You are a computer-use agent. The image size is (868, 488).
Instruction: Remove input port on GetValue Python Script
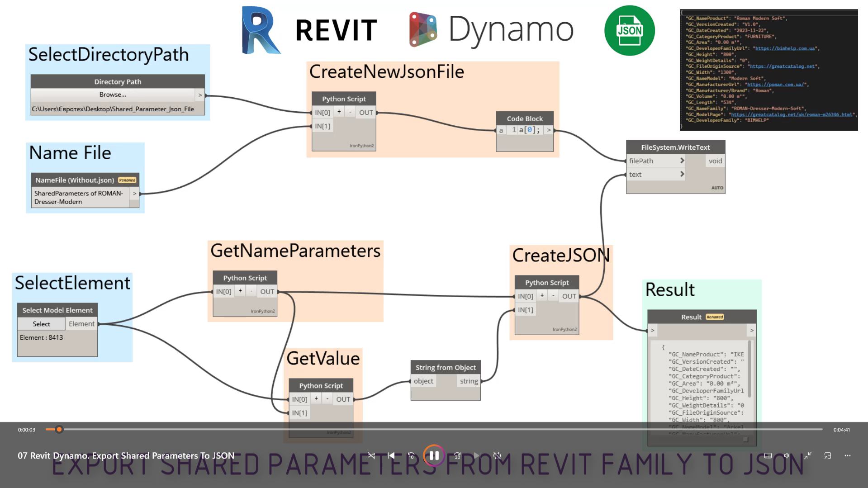[327, 399]
